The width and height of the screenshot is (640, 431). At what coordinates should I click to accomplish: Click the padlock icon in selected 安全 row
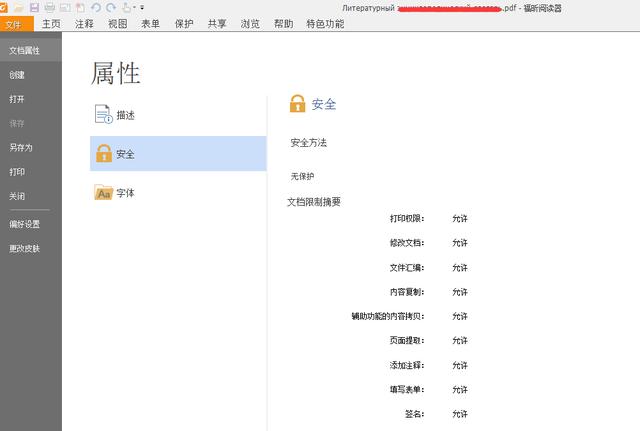[104, 153]
